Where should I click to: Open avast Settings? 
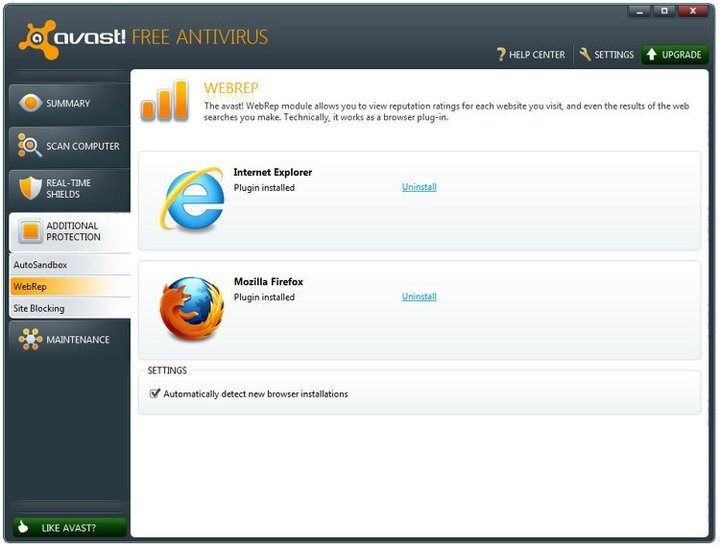pos(606,55)
